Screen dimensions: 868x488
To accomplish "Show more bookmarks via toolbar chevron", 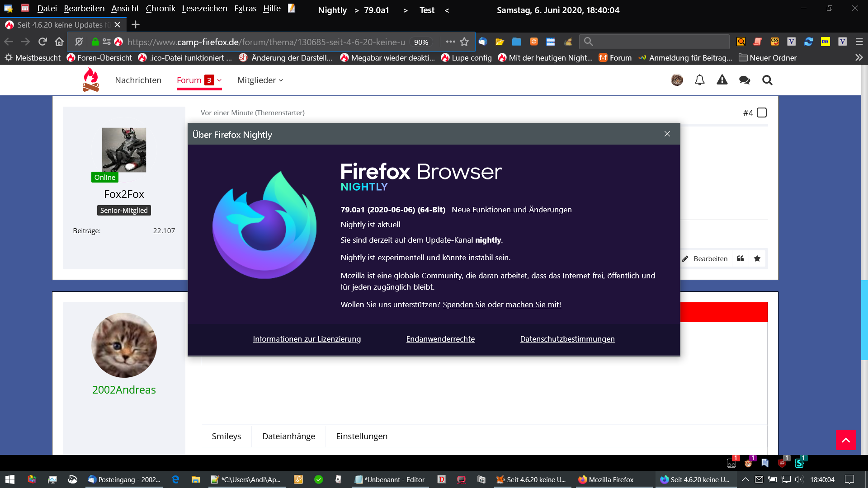I will (x=859, y=58).
